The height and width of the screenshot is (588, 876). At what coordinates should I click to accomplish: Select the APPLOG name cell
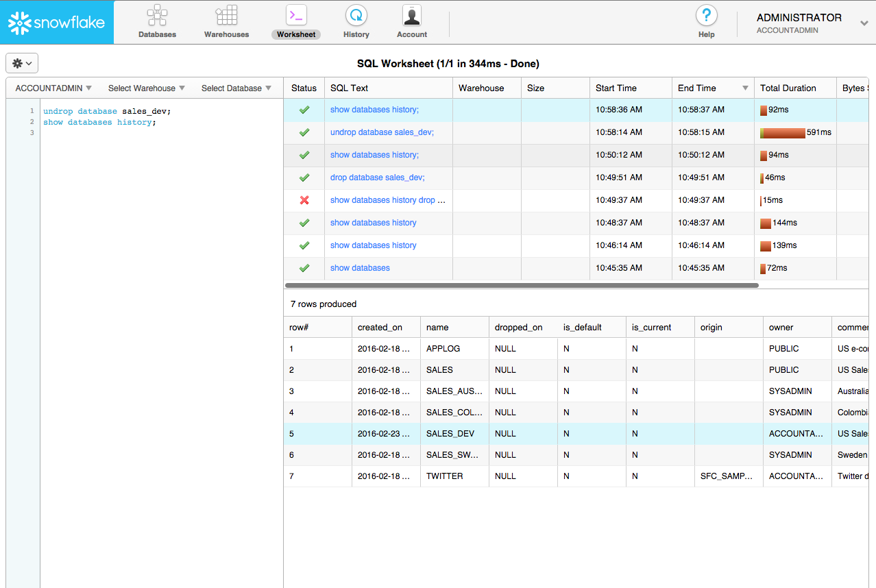pos(454,349)
